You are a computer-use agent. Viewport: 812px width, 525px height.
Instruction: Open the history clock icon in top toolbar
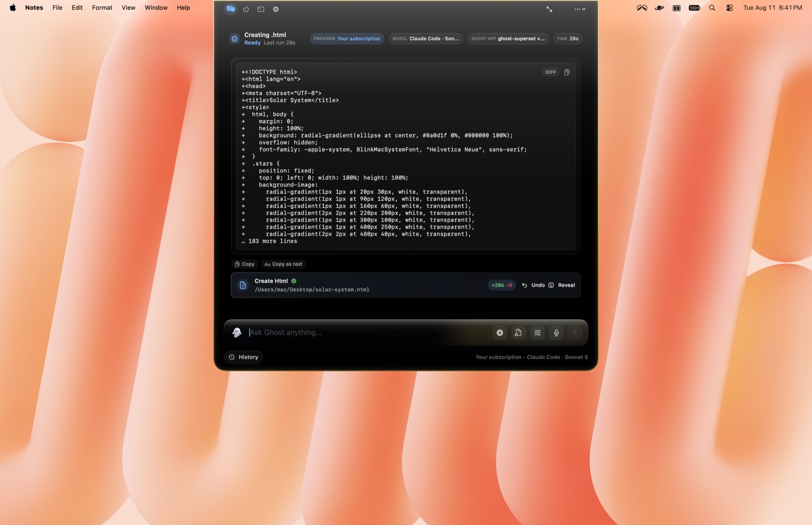point(246,9)
